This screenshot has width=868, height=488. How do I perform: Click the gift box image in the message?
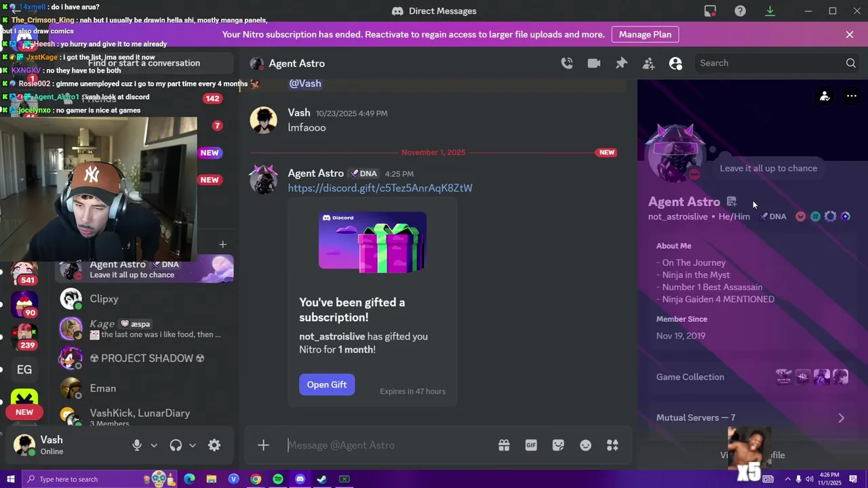(x=372, y=242)
